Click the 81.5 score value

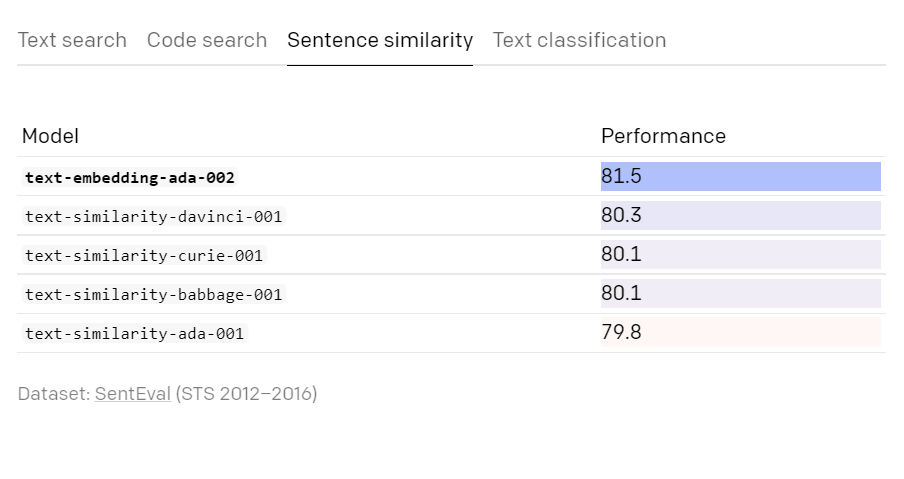621,176
